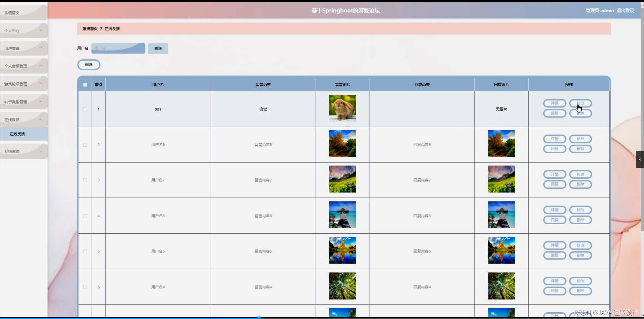Click the 管理员 admin label
644x319 pixels.
point(600,11)
